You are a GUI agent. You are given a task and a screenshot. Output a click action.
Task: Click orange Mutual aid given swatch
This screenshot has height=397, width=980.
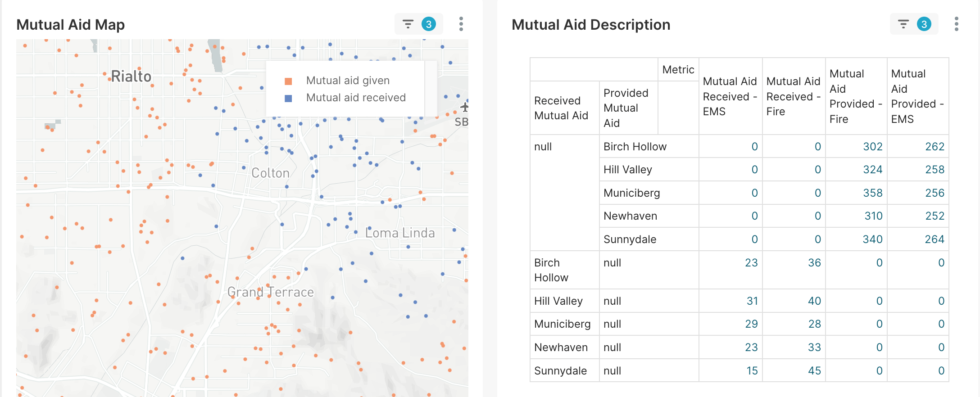288,81
